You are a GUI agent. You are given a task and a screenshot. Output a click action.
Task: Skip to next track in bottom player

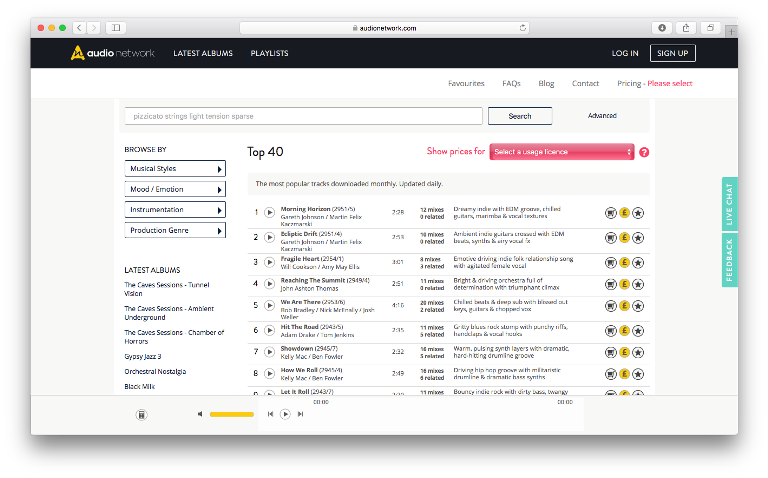(x=300, y=414)
